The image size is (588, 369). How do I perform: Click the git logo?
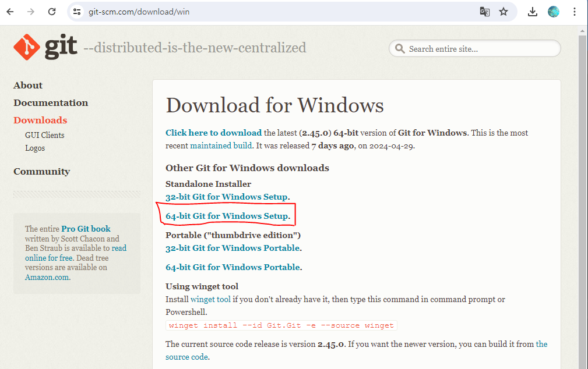45,47
